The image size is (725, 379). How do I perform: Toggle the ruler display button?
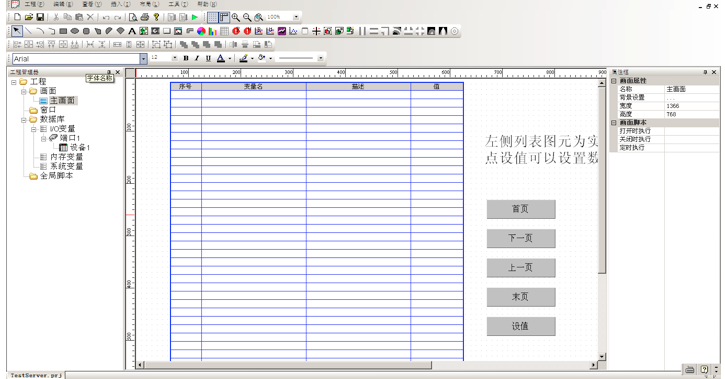point(224,18)
